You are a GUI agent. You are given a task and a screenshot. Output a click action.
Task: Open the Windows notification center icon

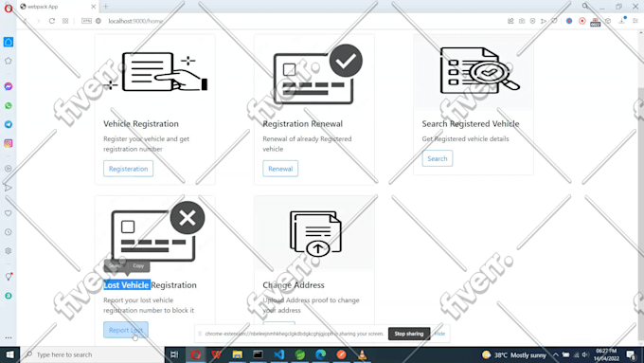(631, 354)
